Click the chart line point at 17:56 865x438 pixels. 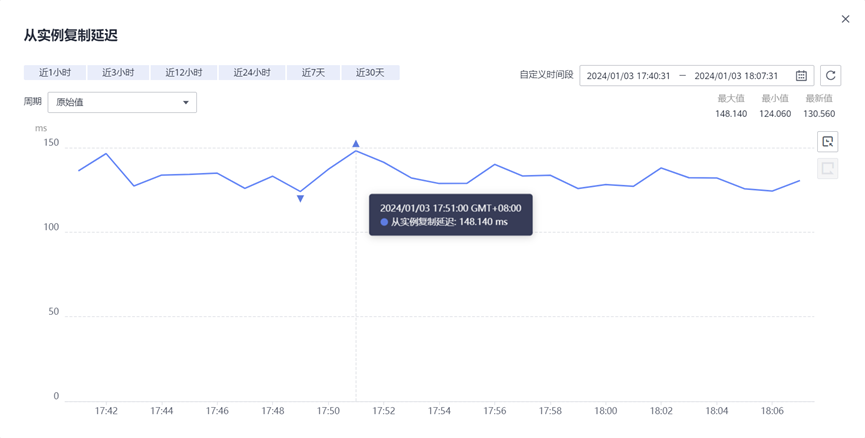(x=495, y=165)
